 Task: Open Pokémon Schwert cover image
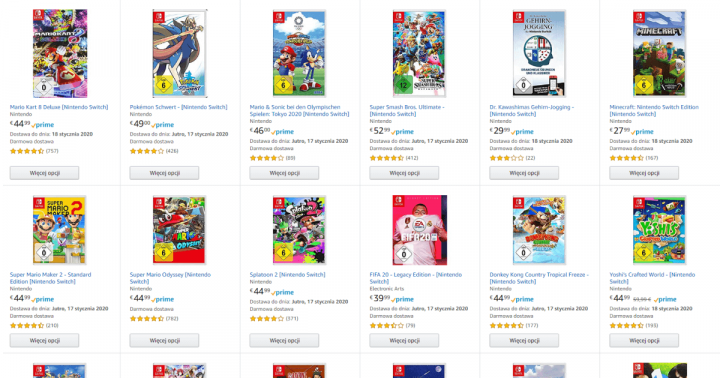click(180, 53)
